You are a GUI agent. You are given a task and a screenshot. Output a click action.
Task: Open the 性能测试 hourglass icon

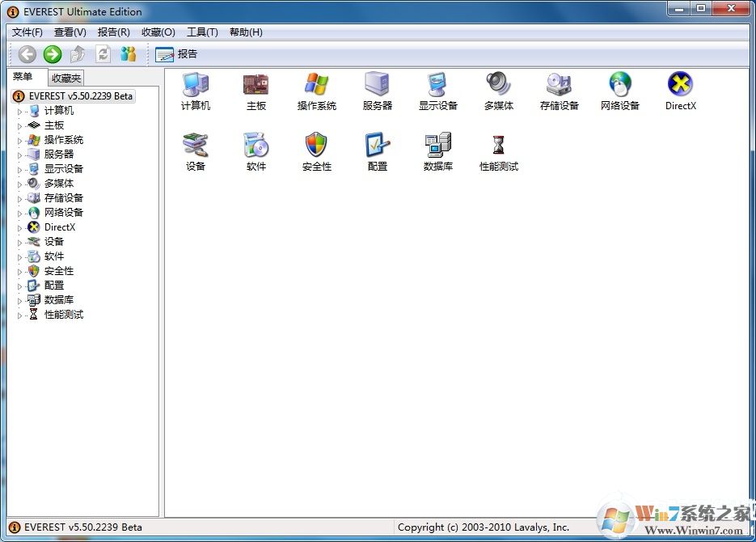[498, 146]
